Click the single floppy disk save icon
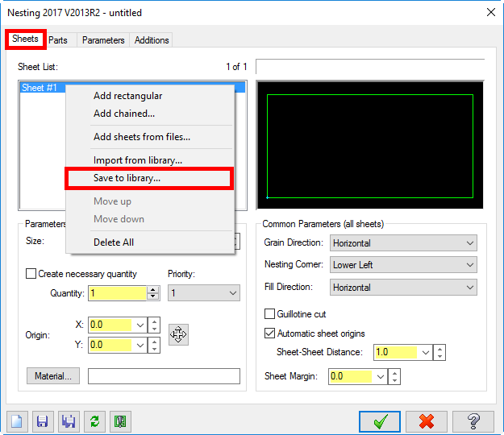Image resolution: width=504 pixels, height=435 pixels. (x=43, y=421)
